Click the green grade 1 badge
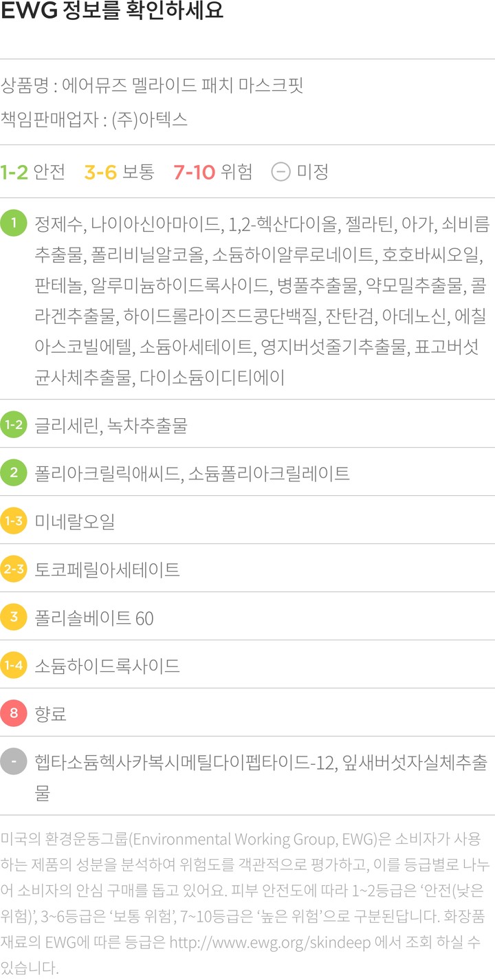Image resolution: width=495 pixels, height=980 pixels. pos(13,224)
